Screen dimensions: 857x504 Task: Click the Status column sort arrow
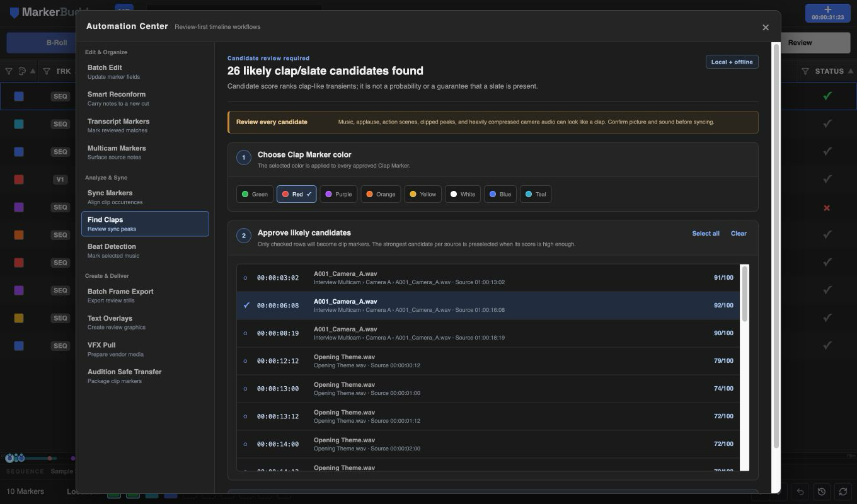point(851,71)
